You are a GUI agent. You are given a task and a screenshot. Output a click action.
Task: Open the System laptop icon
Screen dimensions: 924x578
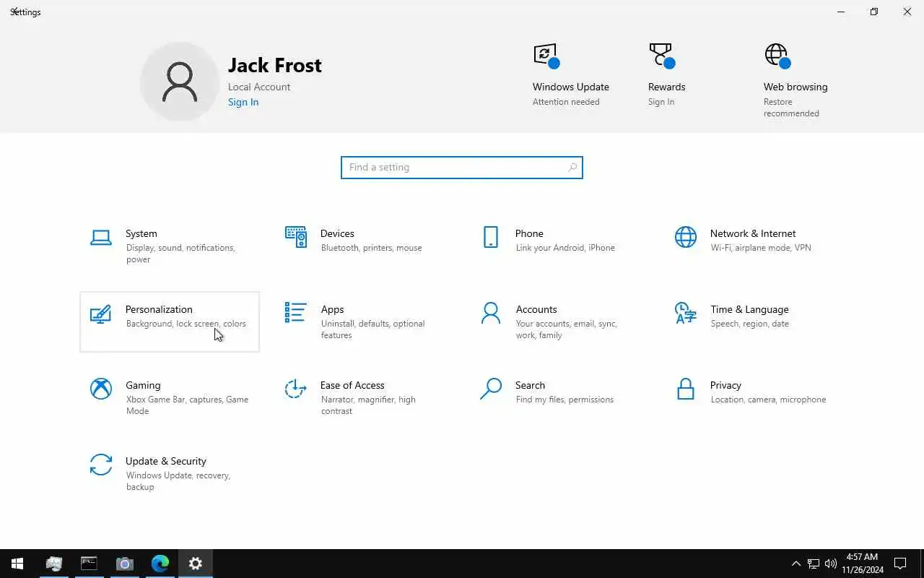click(x=101, y=237)
